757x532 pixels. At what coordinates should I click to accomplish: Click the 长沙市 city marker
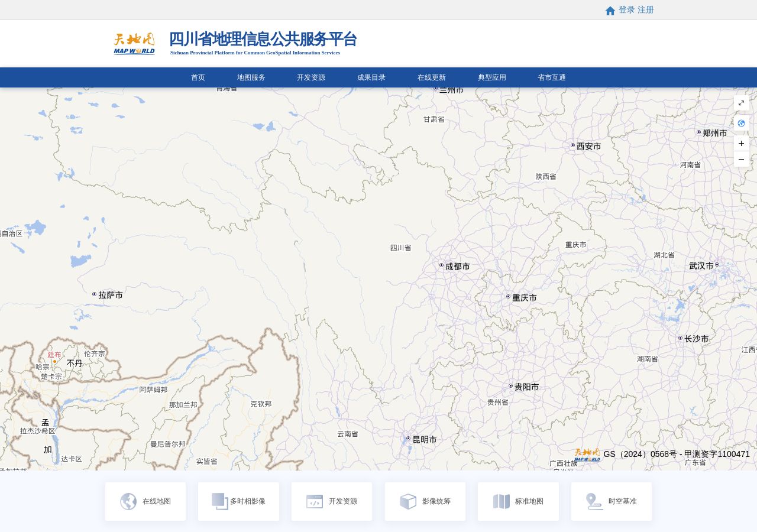point(680,338)
